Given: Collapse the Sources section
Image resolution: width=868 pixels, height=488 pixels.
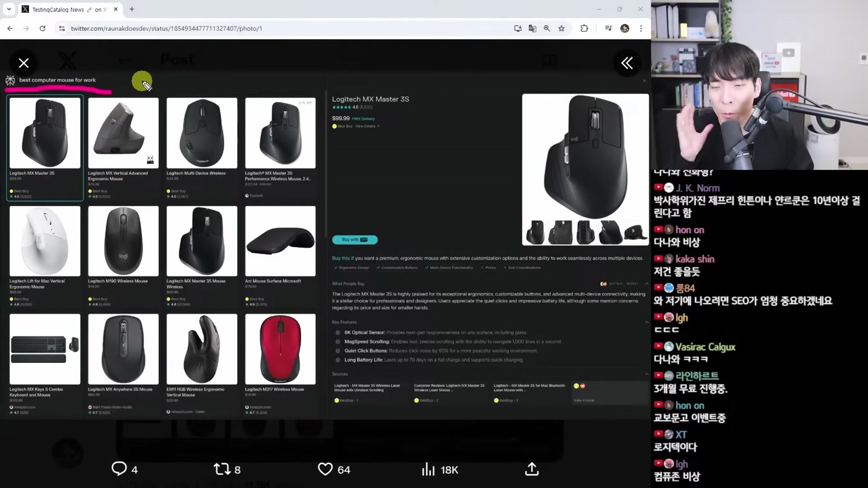Looking at the screenshot, I should click(646, 374).
